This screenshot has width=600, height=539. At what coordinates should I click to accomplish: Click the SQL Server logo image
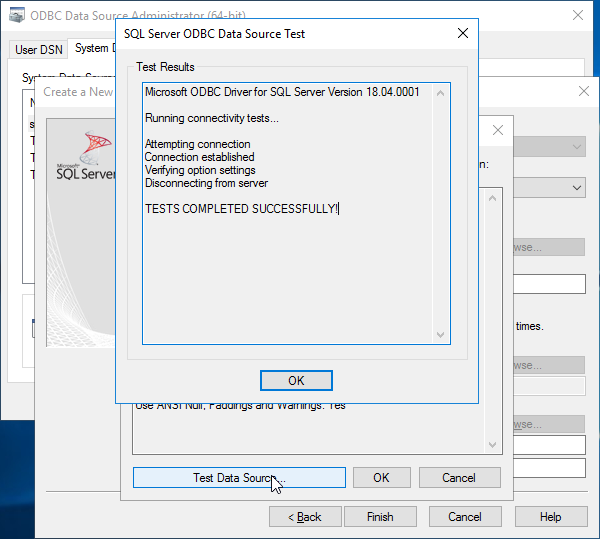[85, 160]
